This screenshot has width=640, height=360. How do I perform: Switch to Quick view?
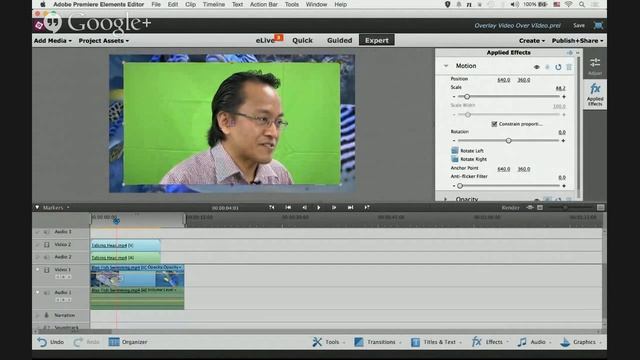pos(302,40)
